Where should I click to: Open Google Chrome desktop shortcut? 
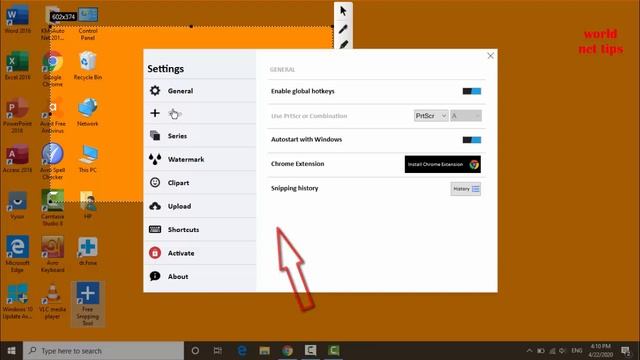click(53, 69)
